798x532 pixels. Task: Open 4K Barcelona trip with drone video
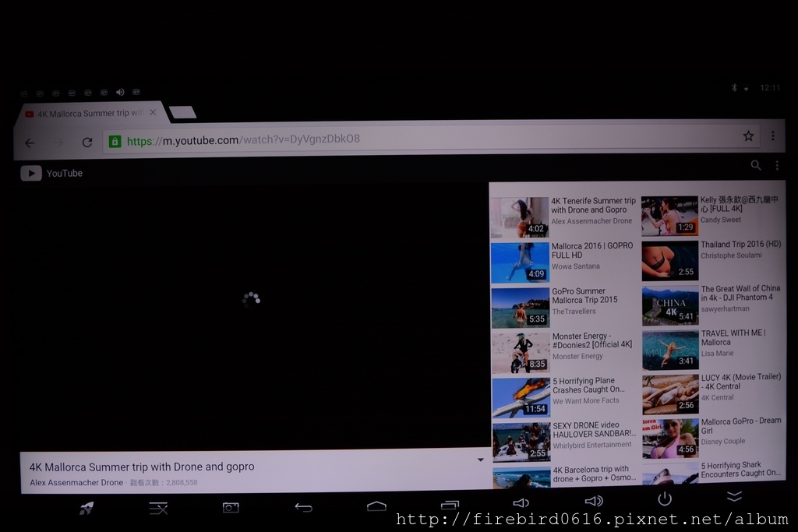(595, 474)
